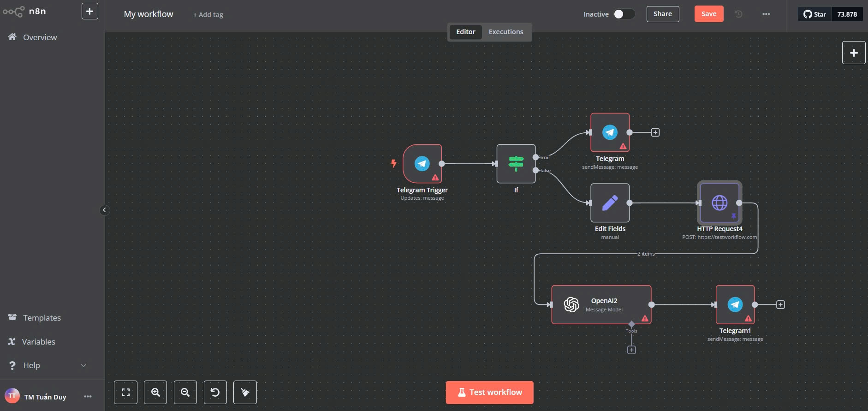
Task: Click the warning icon on OpenAI2 node
Action: pos(645,318)
